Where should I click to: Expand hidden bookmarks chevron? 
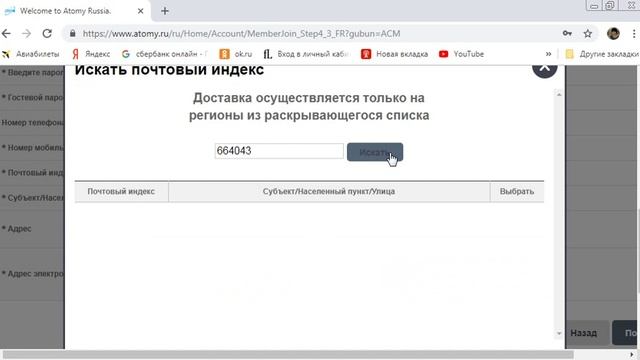[548, 54]
